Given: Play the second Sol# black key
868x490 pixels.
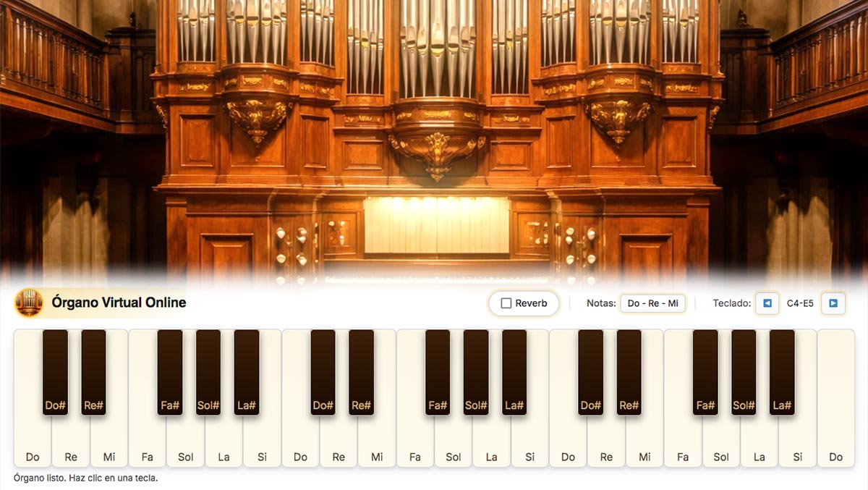Looking at the screenshot, I should [x=476, y=372].
